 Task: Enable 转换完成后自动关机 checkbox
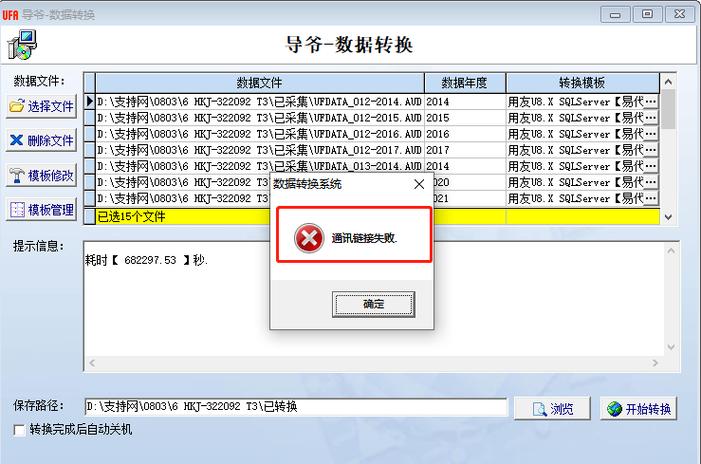pyautogui.click(x=19, y=430)
